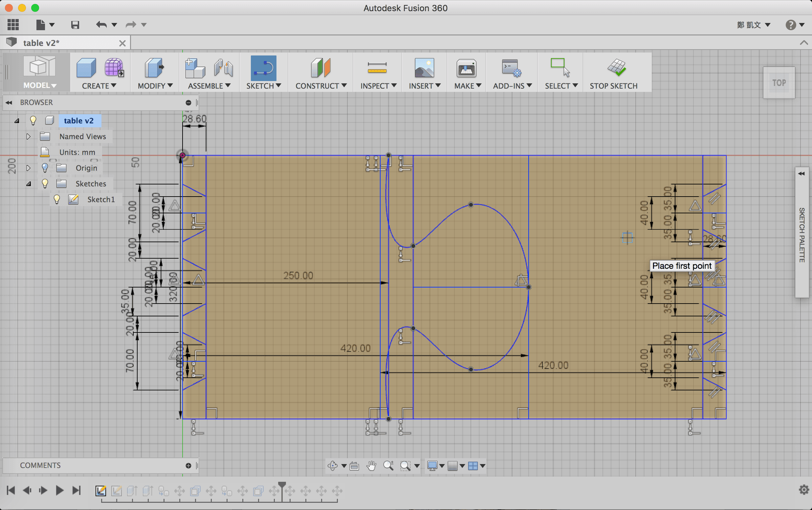Screen dimensions: 812x510
Task: Click the Look At icon
Action: click(354, 466)
